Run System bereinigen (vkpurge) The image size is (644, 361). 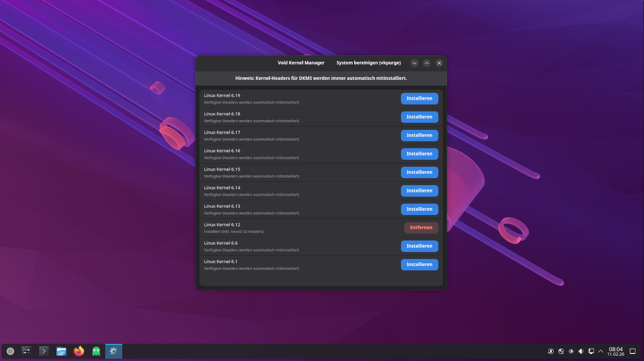[x=369, y=63]
